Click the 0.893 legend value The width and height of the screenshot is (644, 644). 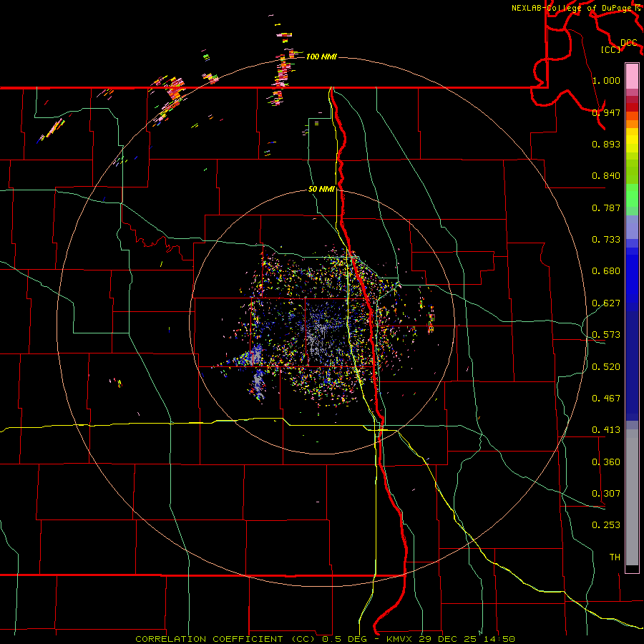click(606, 144)
